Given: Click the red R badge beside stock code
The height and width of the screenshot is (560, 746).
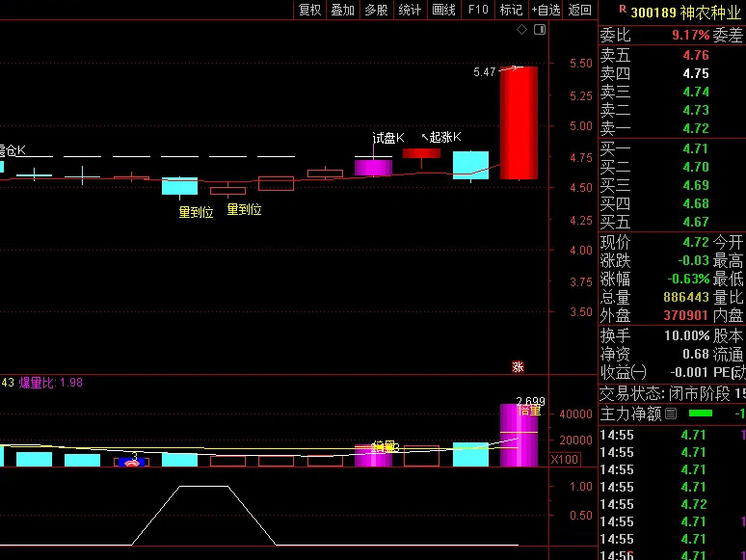Looking at the screenshot, I should [x=623, y=11].
